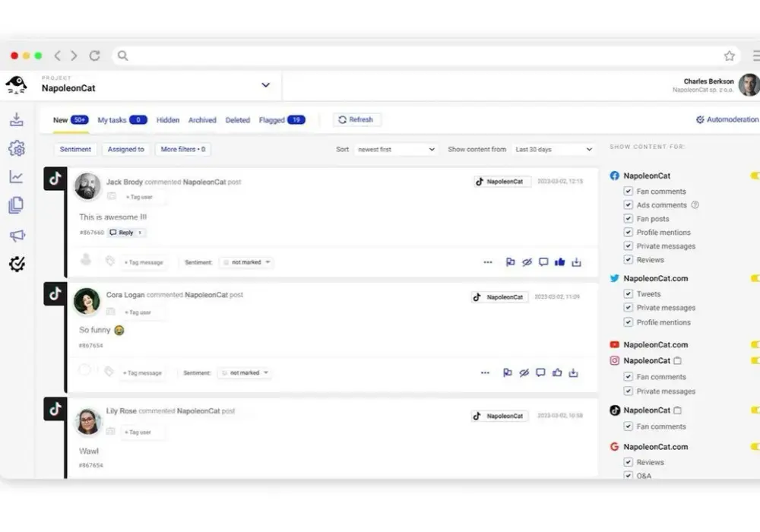Open the Sentiment filter

coord(75,149)
